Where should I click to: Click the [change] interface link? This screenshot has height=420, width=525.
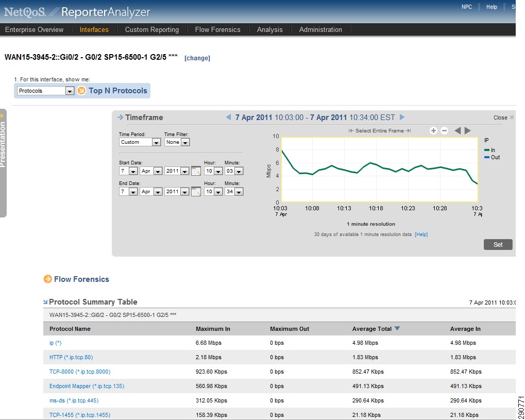(x=197, y=58)
